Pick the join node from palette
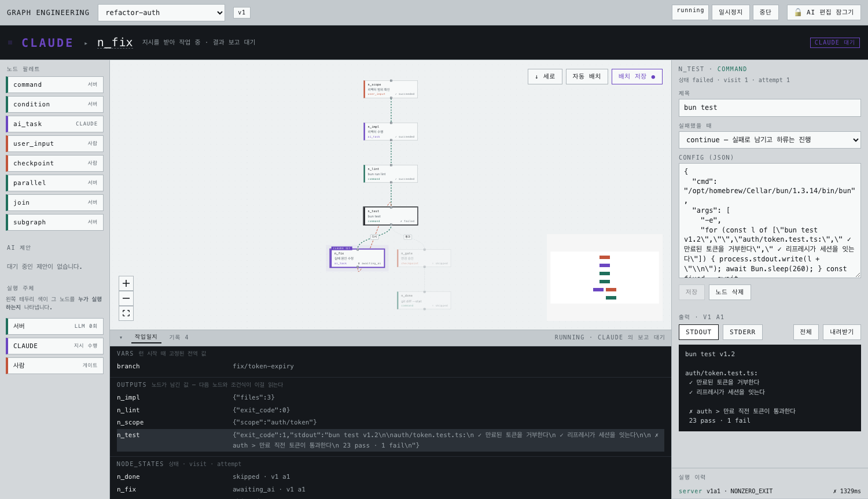This screenshot has height=499, width=868. click(x=55, y=203)
